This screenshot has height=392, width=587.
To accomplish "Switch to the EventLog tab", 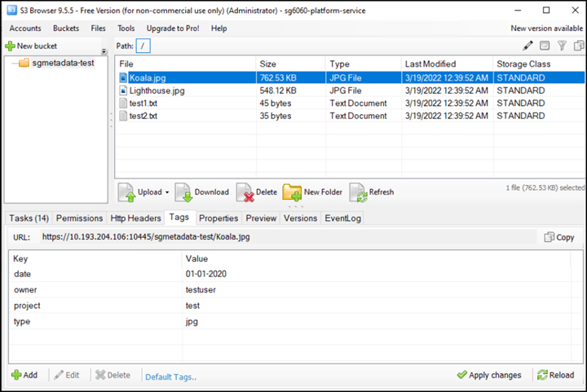I will click(x=343, y=218).
